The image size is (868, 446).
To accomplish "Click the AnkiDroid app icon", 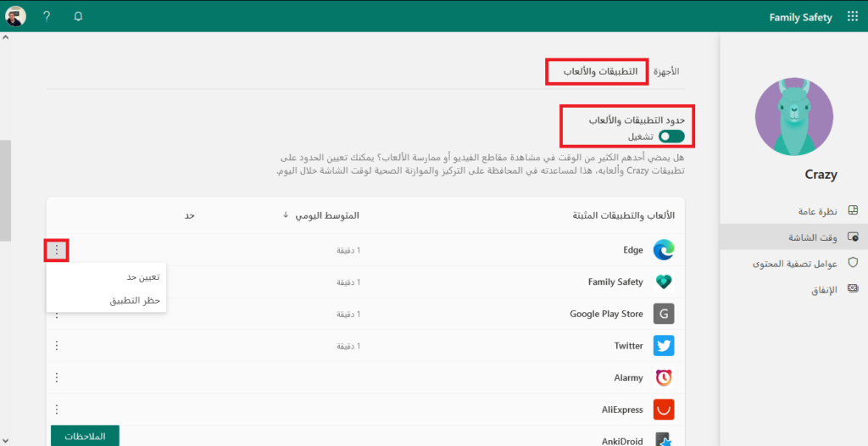I will [664, 440].
